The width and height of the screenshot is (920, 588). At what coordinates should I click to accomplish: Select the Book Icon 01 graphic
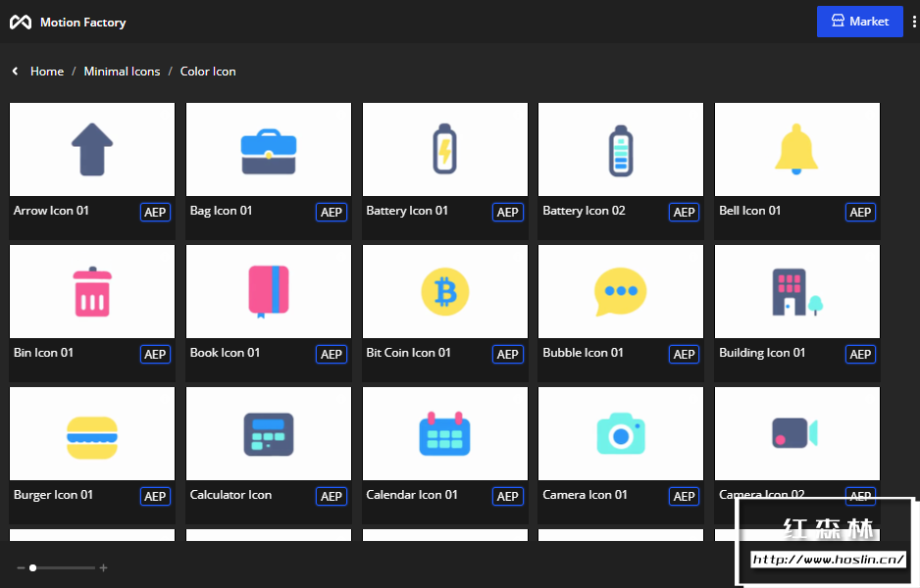tap(269, 291)
